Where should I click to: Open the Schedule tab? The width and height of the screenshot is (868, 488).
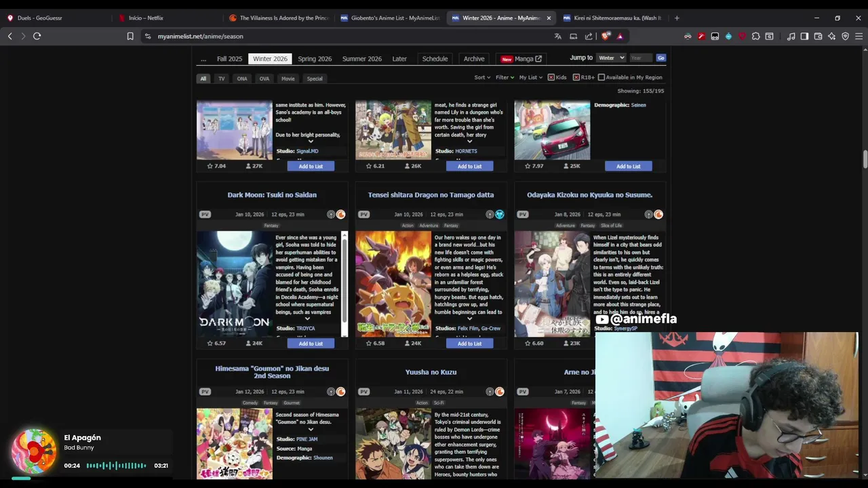tap(435, 59)
